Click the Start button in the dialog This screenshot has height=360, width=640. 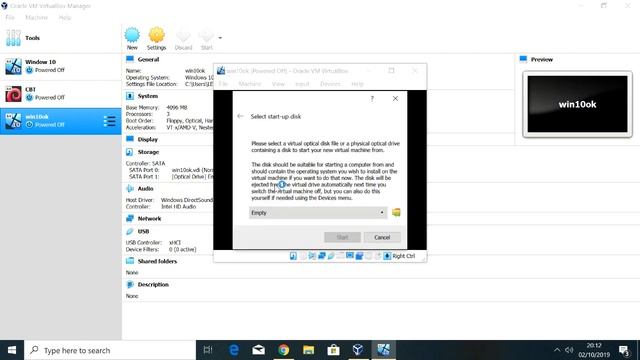click(342, 237)
